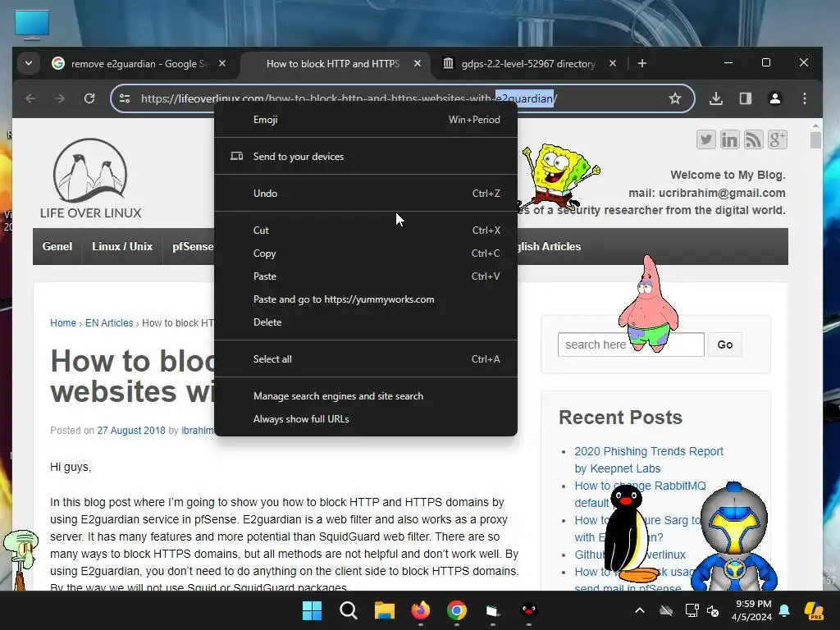Open the Chrome three-dot menu

click(x=804, y=98)
